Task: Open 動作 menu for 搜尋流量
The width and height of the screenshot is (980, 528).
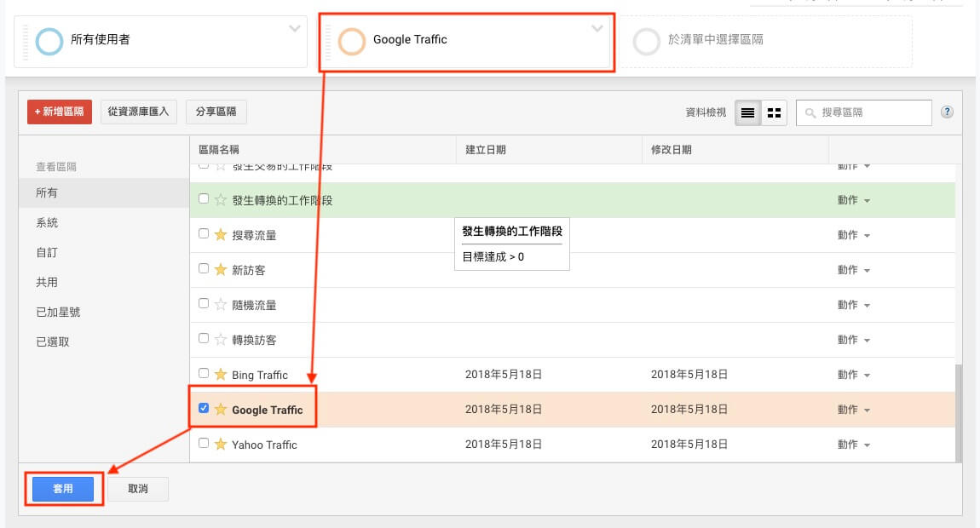Action: coord(854,235)
